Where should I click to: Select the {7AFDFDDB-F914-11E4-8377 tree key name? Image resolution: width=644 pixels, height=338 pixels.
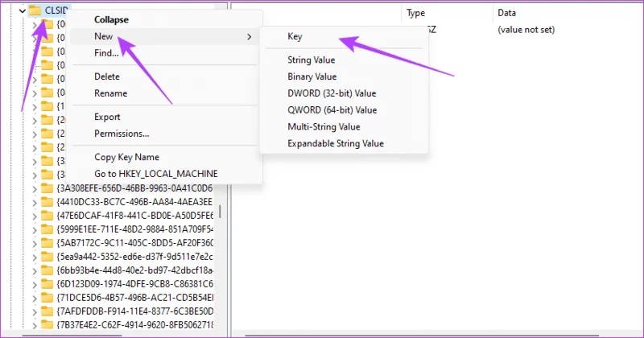(135, 311)
